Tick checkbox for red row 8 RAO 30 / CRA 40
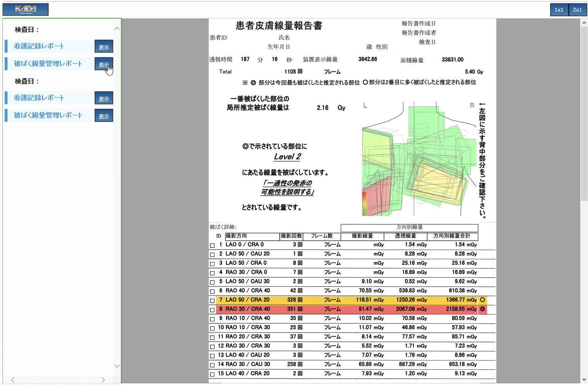Viewport: 588px width, 385px height. (x=212, y=310)
